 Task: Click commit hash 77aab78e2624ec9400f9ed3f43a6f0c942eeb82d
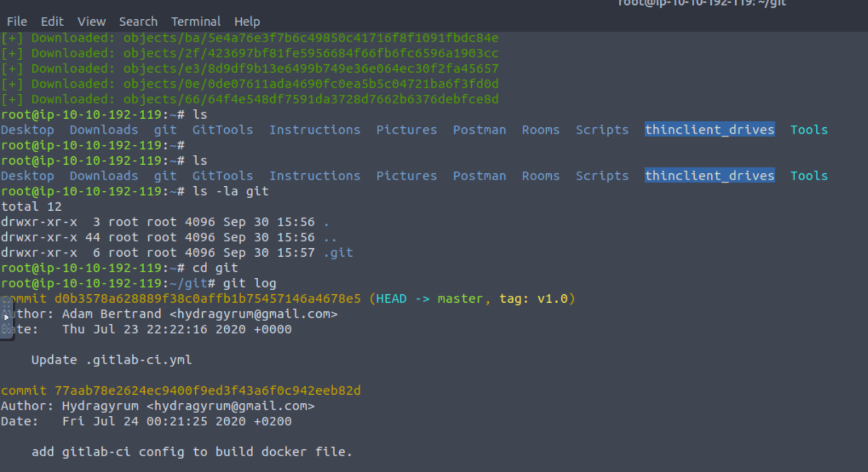(208, 391)
